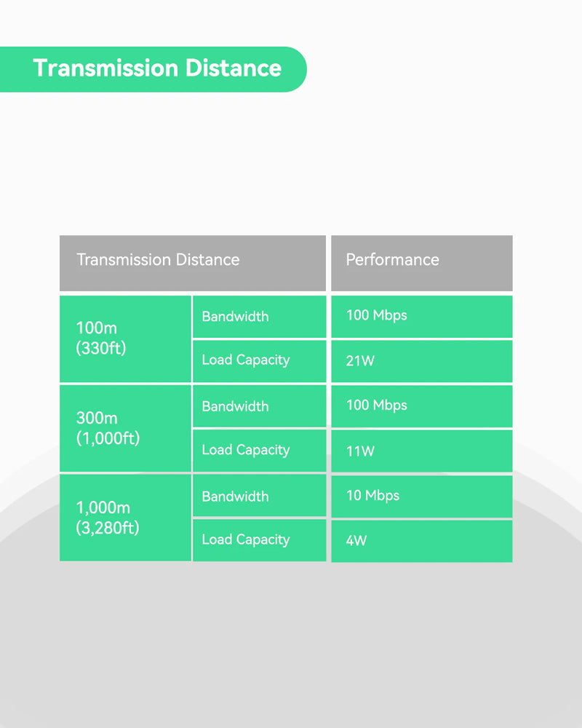Click the Bandwidth cell in the 300m row
The height and width of the screenshot is (728, 582).
coord(235,406)
